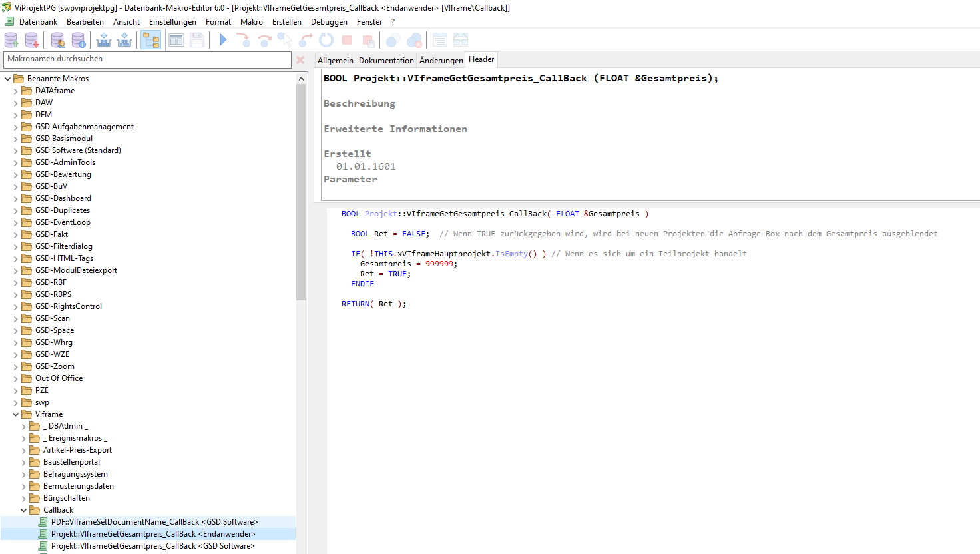Open the ? help menu
This screenshot has width=980, height=554.
(393, 22)
